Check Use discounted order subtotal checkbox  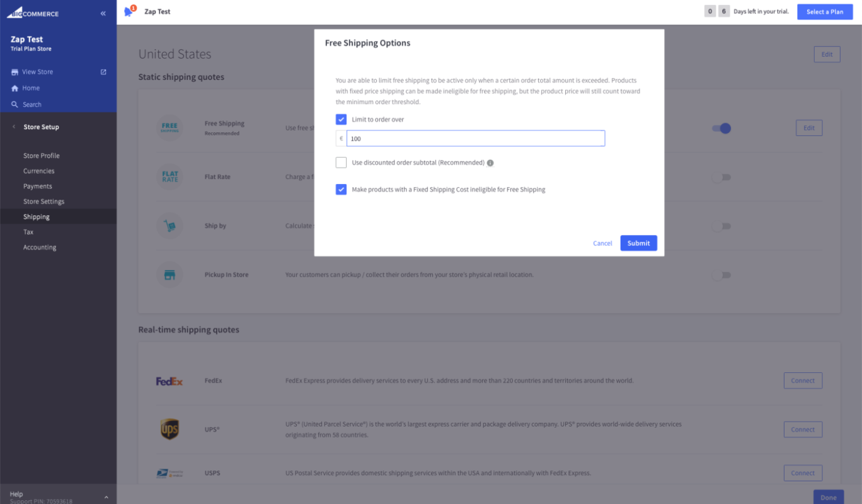341,163
